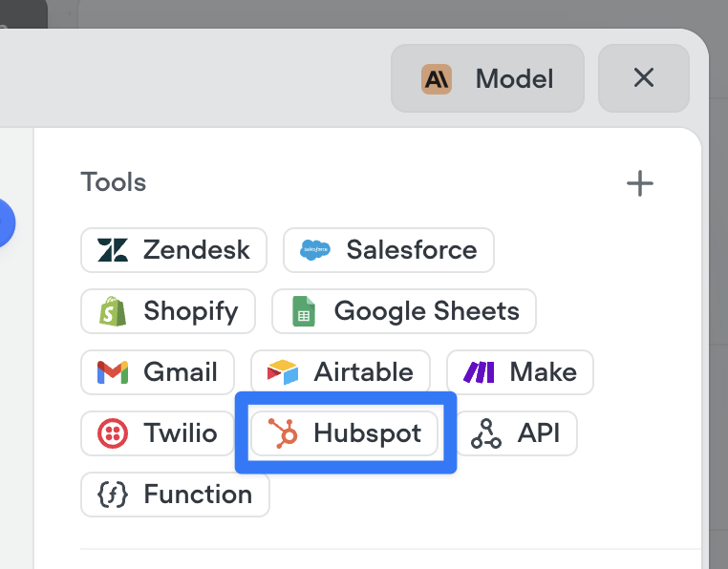Add the Google Sheets tool
This screenshot has width=728, height=569.
(x=404, y=311)
